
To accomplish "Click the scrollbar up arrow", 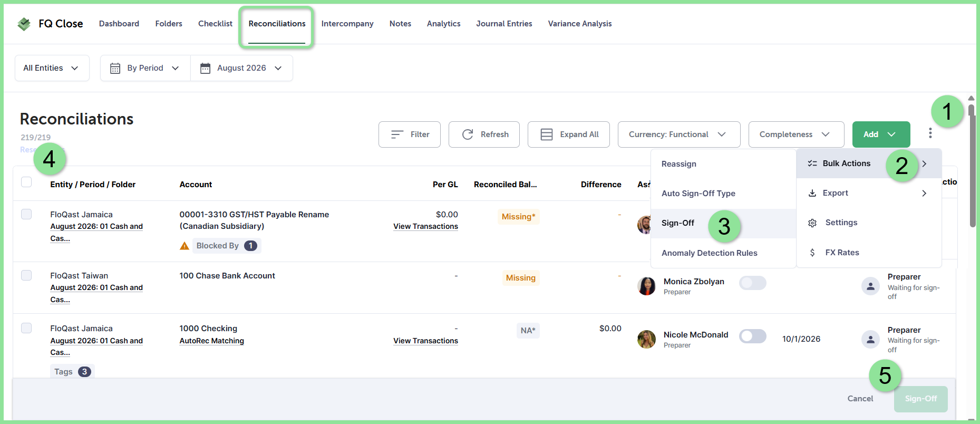I will click(x=972, y=98).
